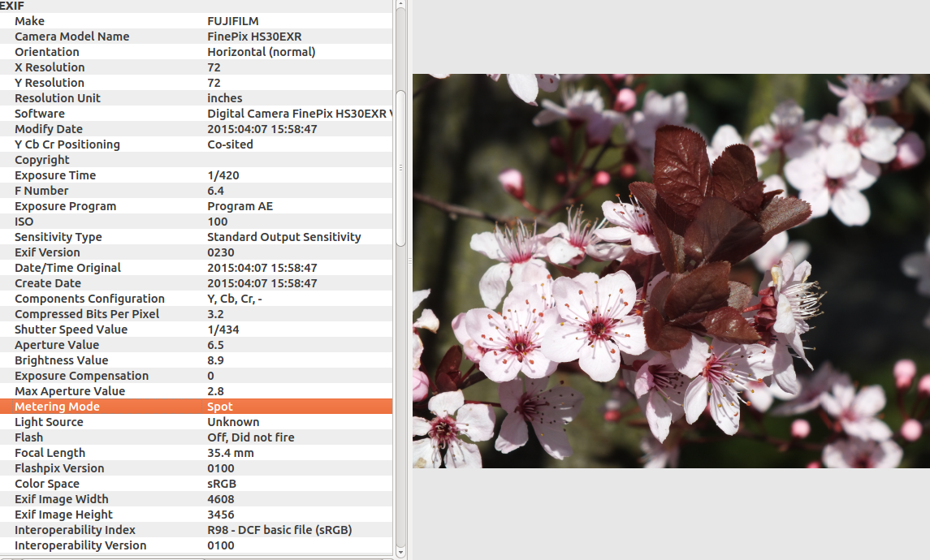Screen dimensions: 930x560
Task: Click the vertical scrollbar up arrow
Action: pyautogui.click(x=400, y=4)
